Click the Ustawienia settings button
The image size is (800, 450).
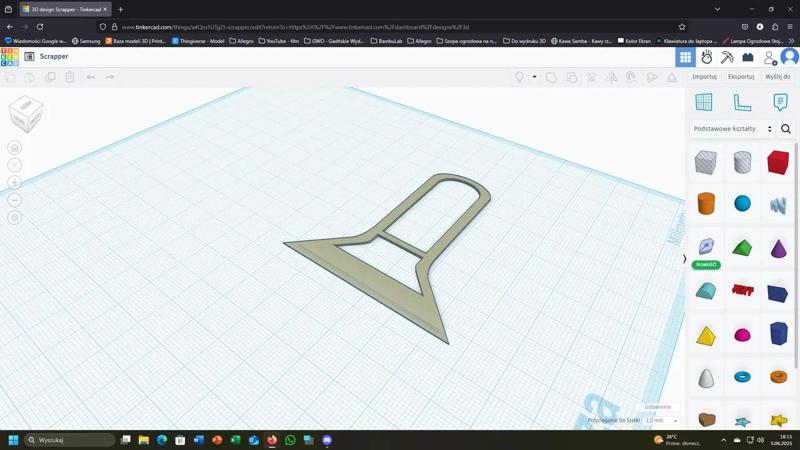tap(658, 407)
